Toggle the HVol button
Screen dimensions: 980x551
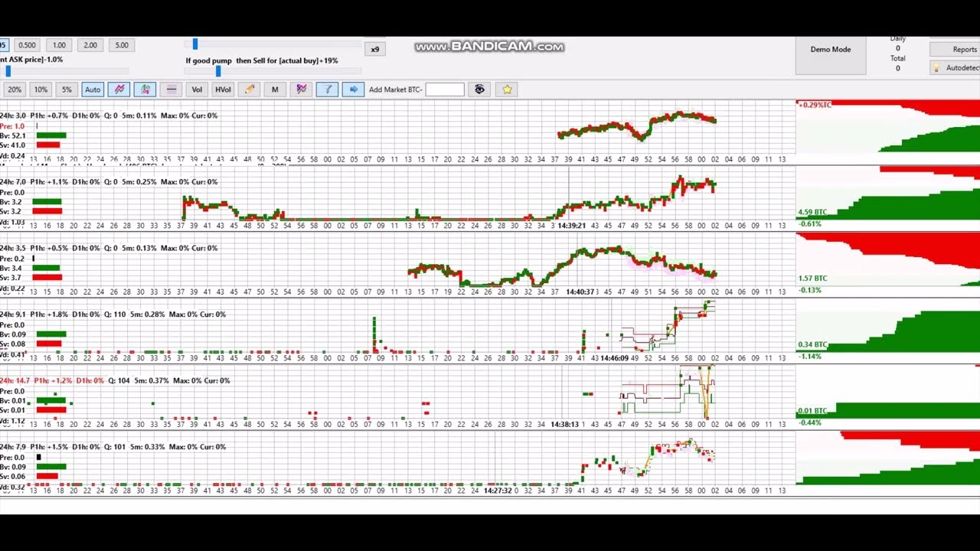pos(223,90)
